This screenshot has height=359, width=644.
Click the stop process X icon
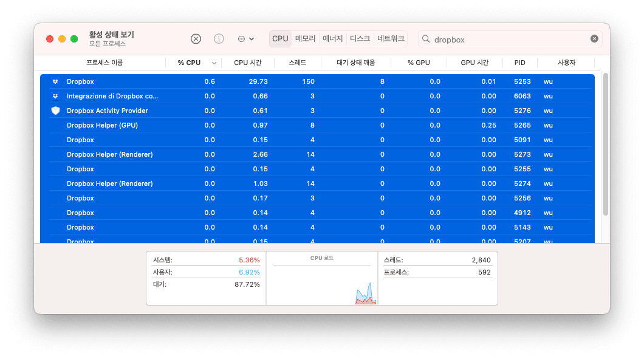(196, 39)
